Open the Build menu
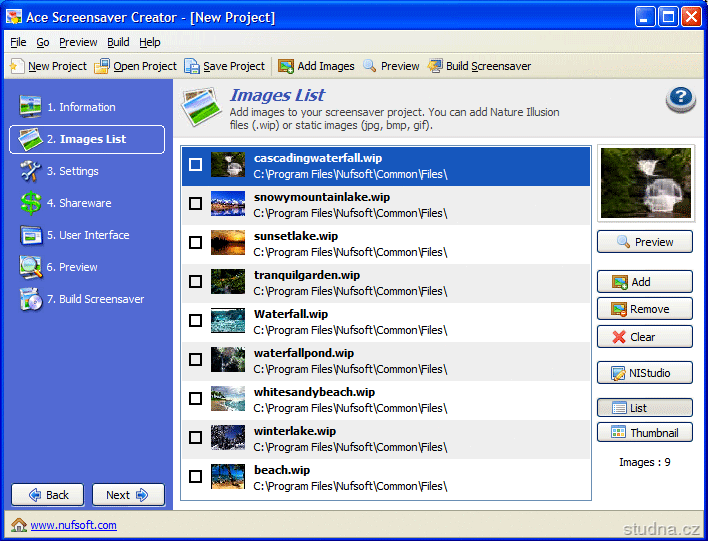 [118, 42]
